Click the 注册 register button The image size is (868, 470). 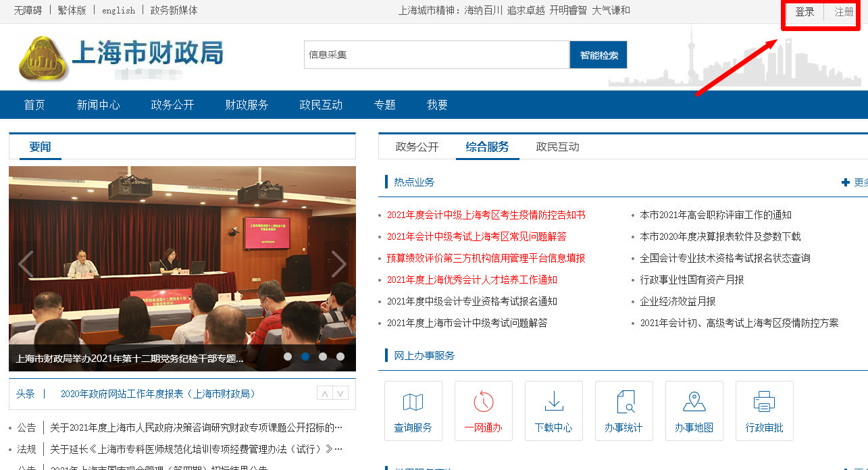pyautogui.click(x=842, y=12)
